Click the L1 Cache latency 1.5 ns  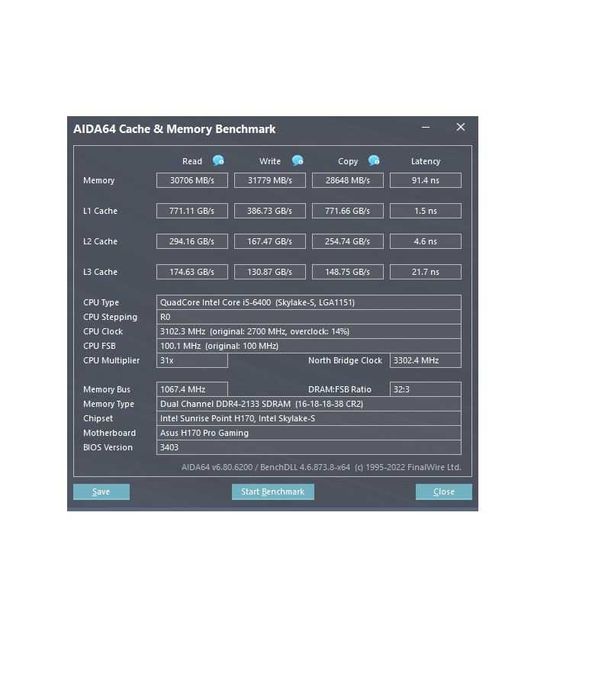pyautogui.click(x=425, y=211)
